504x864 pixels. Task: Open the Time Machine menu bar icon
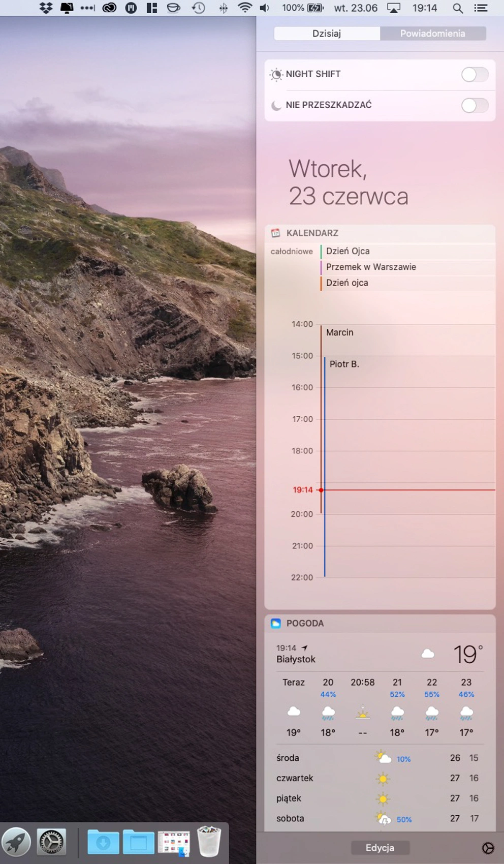[x=199, y=8]
